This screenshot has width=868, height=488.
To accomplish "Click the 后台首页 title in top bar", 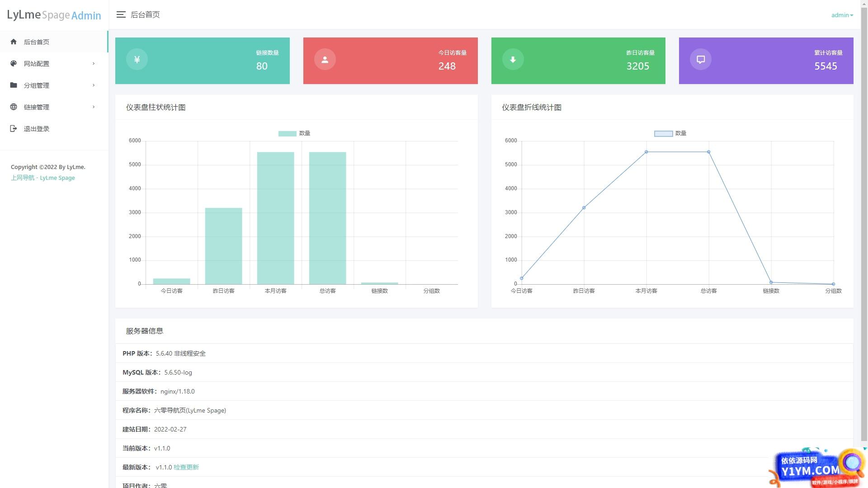I will pyautogui.click(x=145, y=14).
